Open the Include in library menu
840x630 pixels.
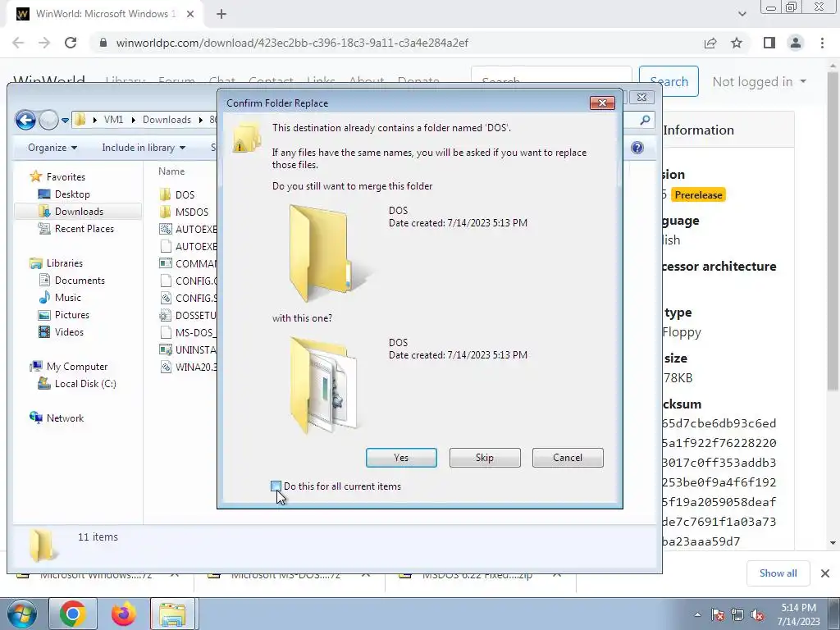(144, 148)
